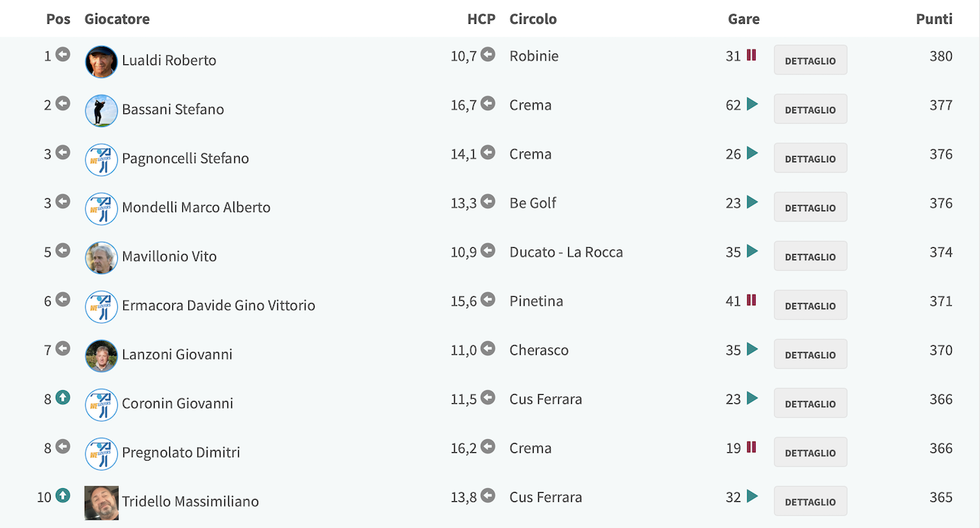Click Tridello Massimiliano's profile photo
The height and width of the screenshot is (528, 980).
tap(101, 503)
